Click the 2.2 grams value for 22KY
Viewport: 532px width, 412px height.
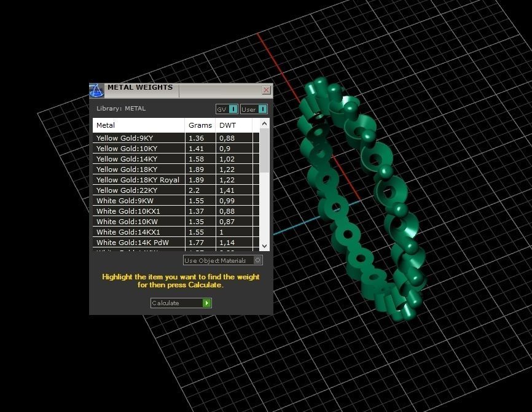194,190
